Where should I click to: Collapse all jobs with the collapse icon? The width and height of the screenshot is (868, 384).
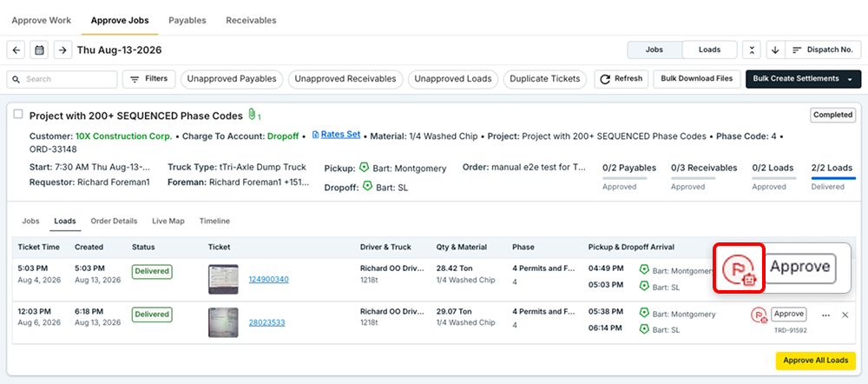coord(751,50)
